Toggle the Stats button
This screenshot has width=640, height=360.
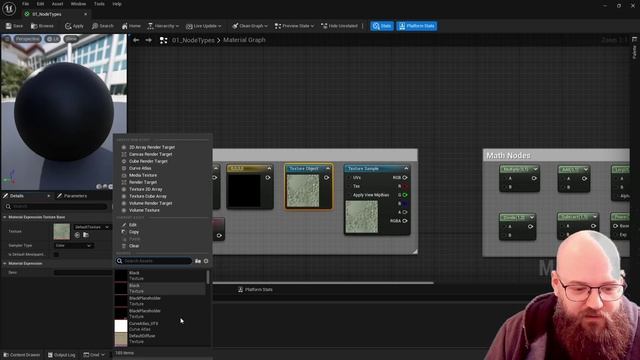[x=382, y=26]
